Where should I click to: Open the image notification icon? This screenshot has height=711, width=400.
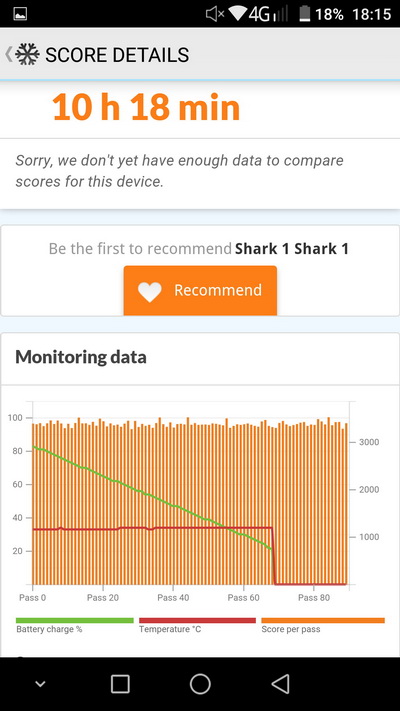(x=20, y=14)
